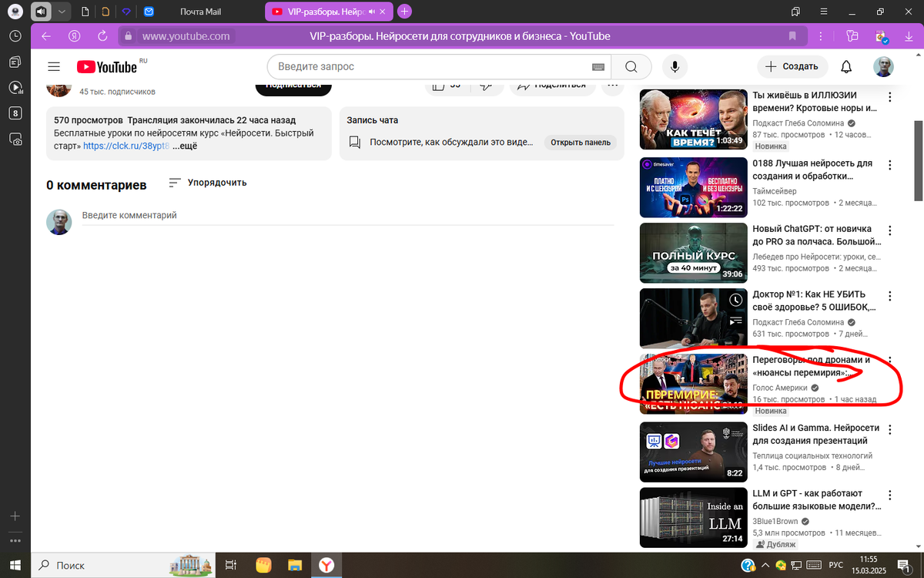Expand description with ...ещё
Screen dimensions: 924x578
185,146
